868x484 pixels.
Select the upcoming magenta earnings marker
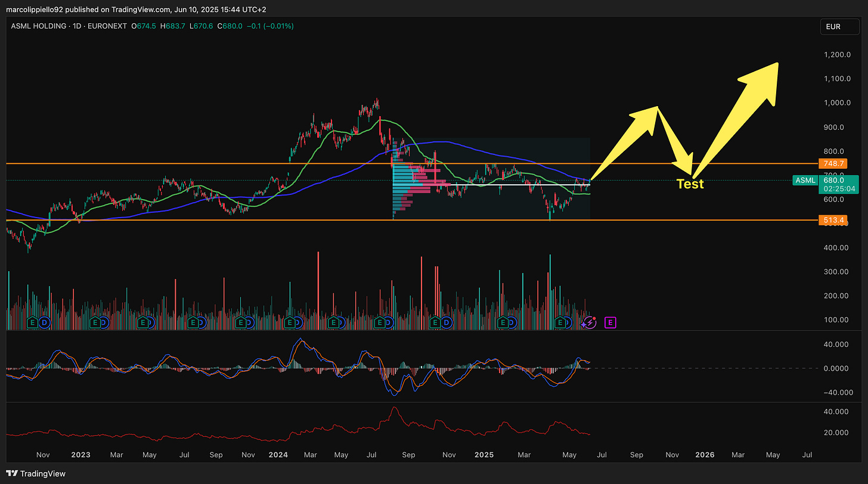tap(610, 322)
